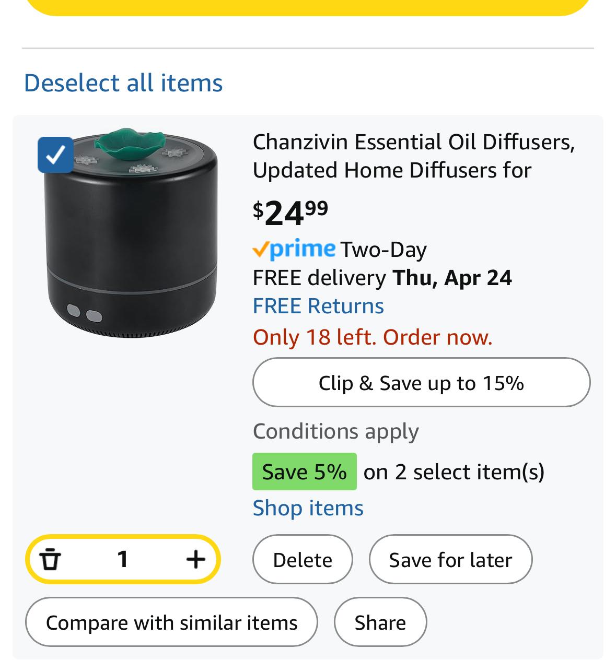
Task: Click the Delete button
Action: coord(303,559)
